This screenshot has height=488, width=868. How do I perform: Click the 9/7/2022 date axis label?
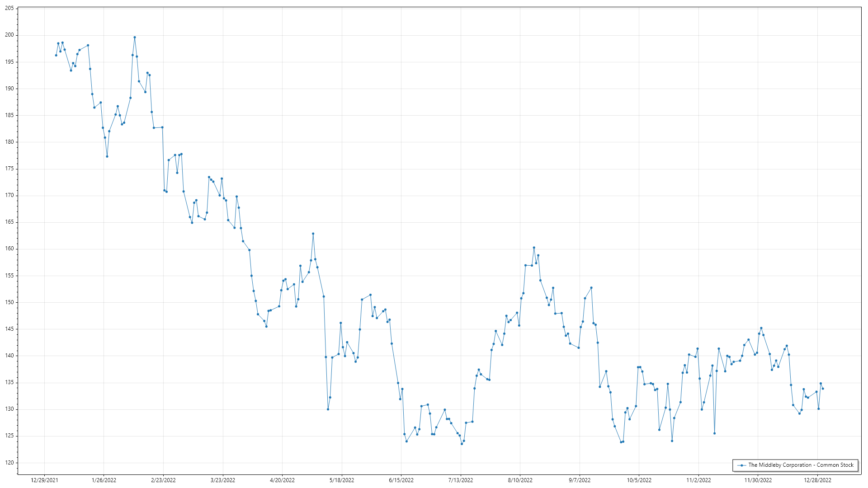click(580, 480)
